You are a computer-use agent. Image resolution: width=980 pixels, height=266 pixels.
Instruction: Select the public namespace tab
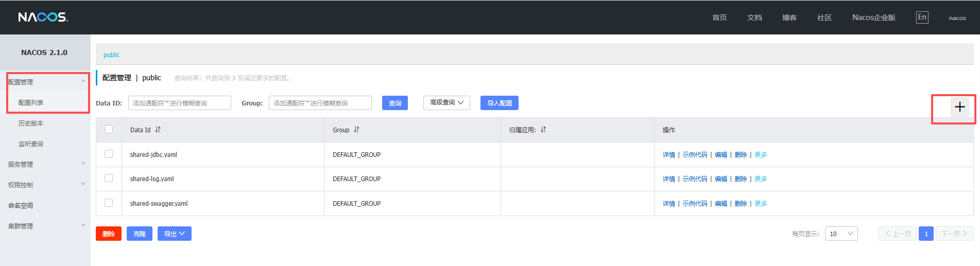tap(111, 55)
